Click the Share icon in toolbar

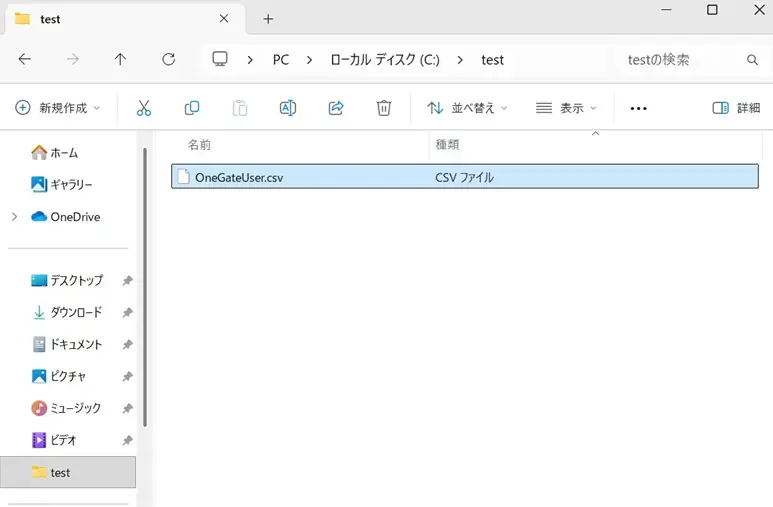click(x=336, y=108)
